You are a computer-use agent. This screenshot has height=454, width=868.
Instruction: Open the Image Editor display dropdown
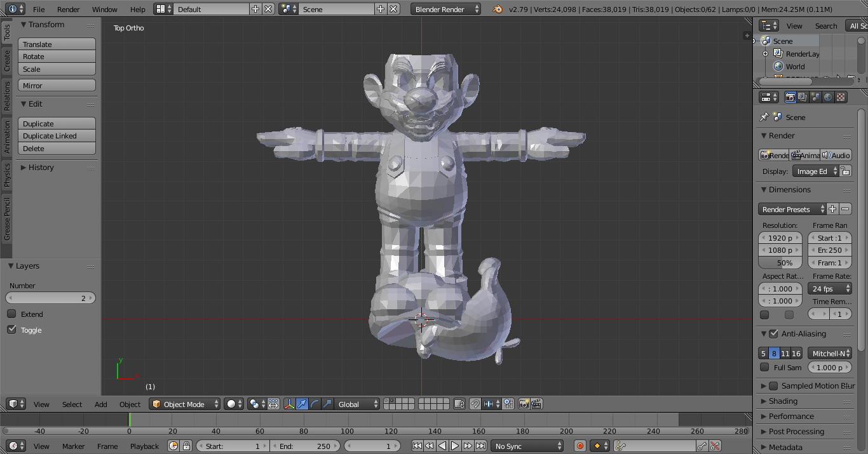point(816,171)
